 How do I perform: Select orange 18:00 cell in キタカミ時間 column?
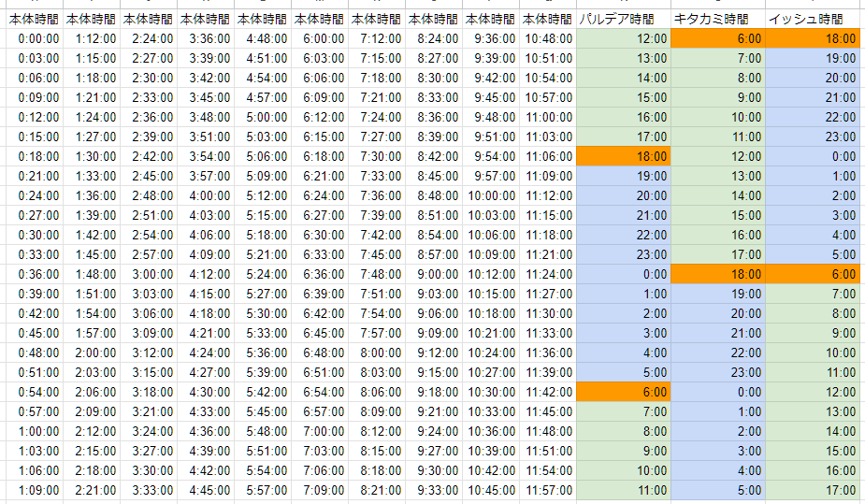point(717,274)
